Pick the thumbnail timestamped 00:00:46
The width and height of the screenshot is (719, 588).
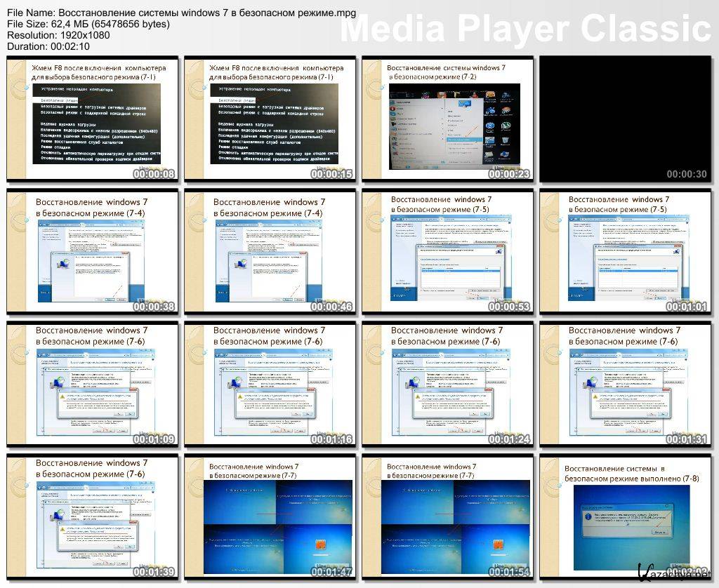click(270, 250)
